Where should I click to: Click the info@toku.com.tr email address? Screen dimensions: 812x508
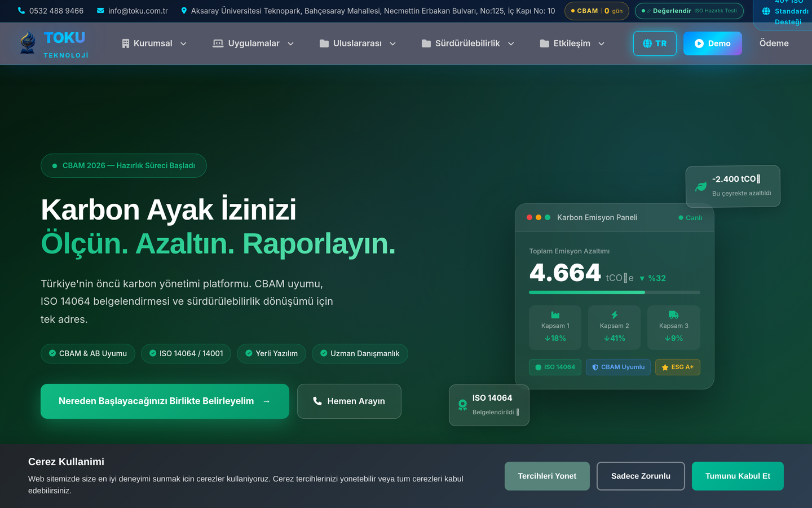[x=138, y=11]
